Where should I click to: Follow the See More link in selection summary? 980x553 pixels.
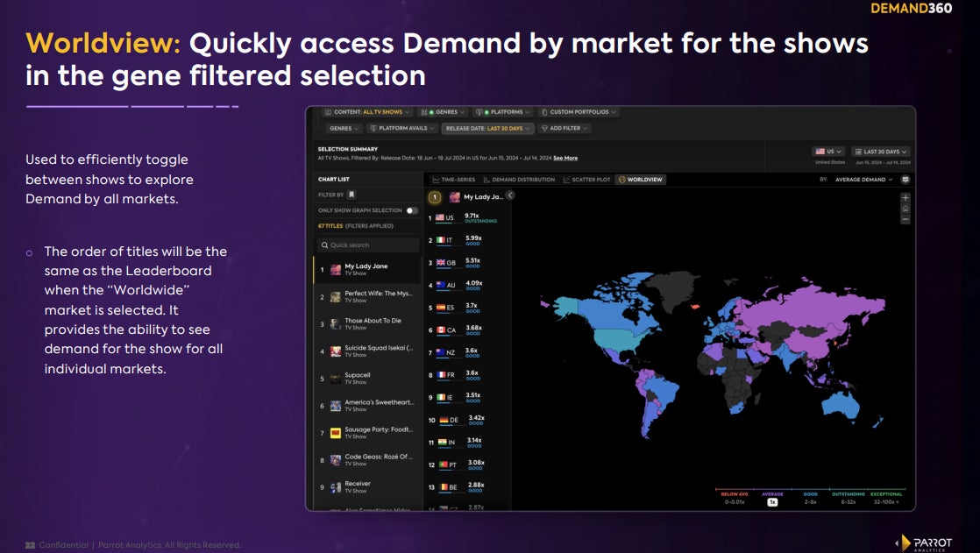pyautogui.click(x=565, y=158)
